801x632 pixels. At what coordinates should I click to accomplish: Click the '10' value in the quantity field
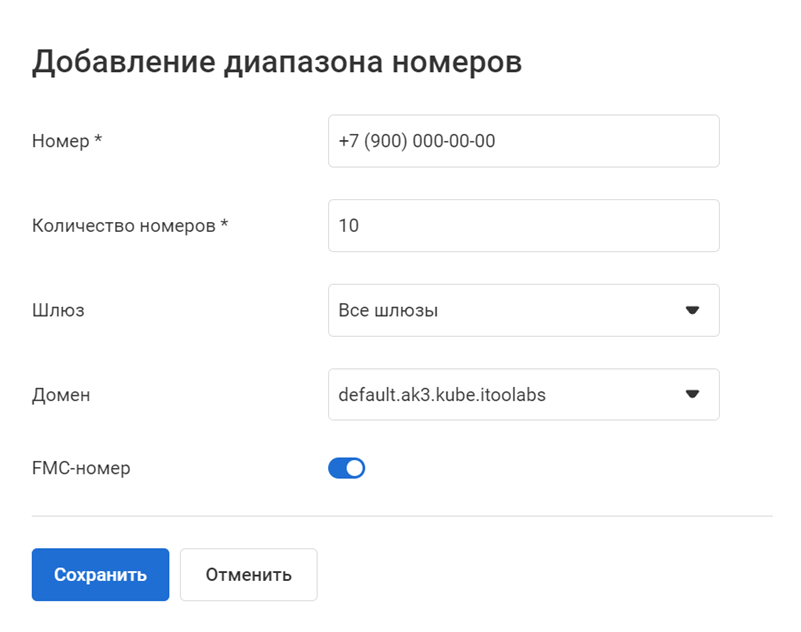(x=349, y=226)
